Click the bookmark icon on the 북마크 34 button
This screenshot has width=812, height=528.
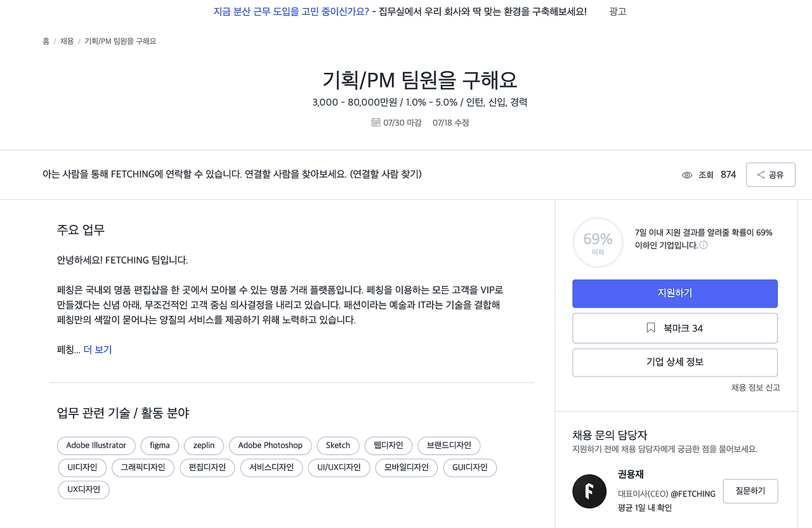[x=650, y=328]
